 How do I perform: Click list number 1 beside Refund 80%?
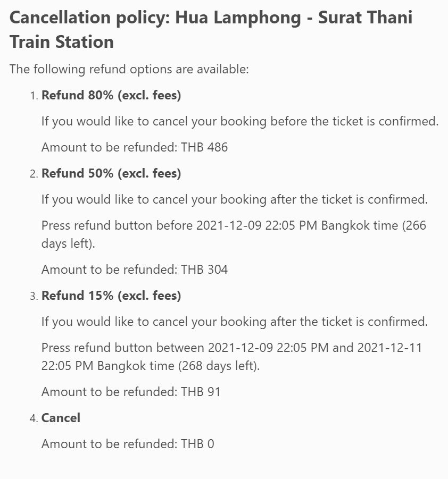(34, 96)
